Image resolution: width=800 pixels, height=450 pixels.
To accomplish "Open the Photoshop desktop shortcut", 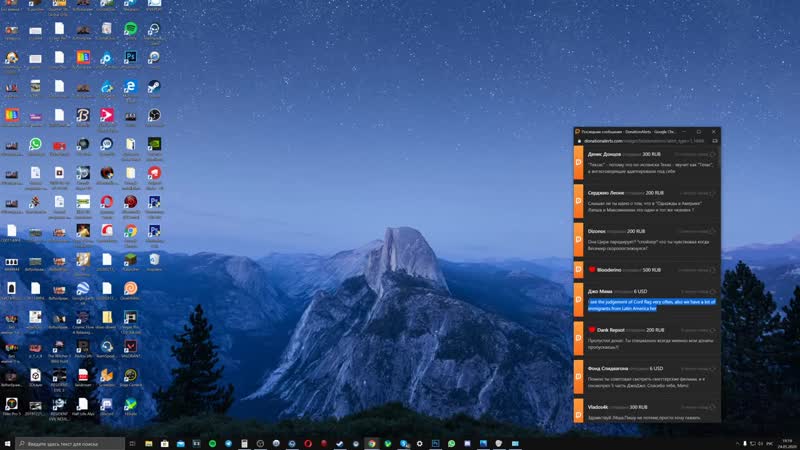I will tap(131, 58).
